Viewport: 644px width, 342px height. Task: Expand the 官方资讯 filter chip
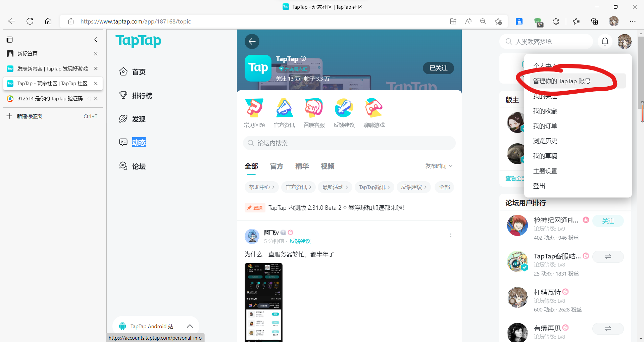click(x=299, y=187)
